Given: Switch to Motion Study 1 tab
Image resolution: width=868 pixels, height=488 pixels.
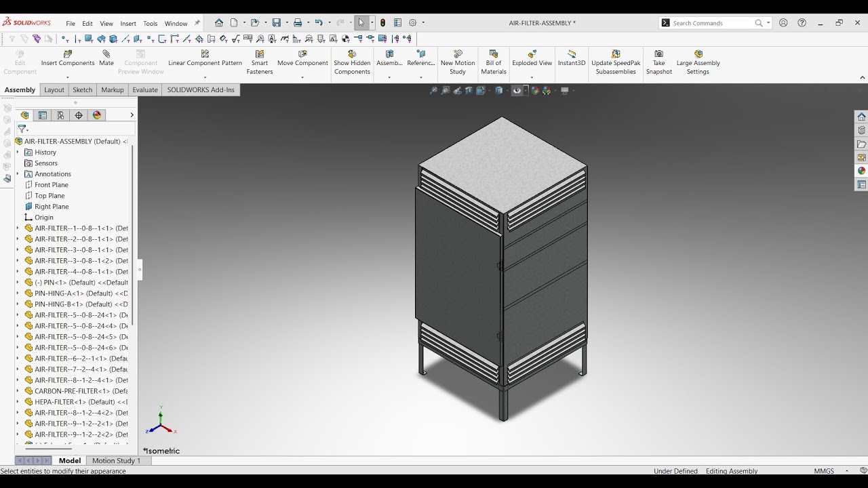Looking at the screenshot, I should click(x=117, y=460).
